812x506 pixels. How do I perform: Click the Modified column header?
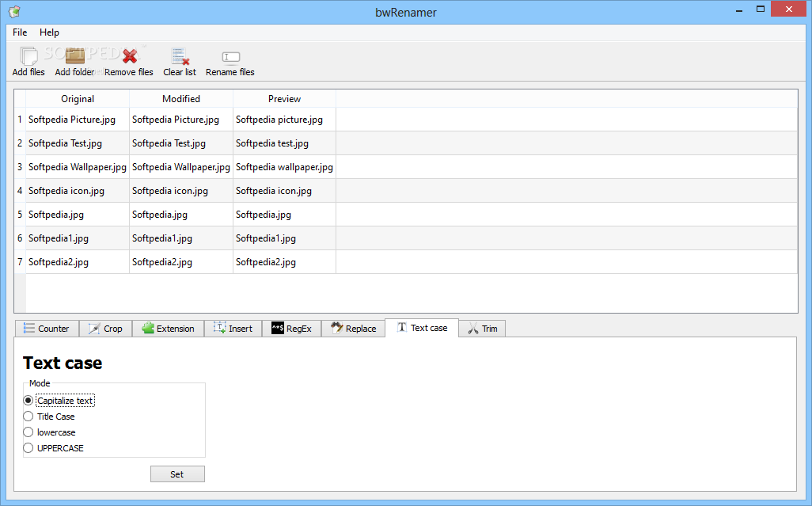pyautogui.click(x=181, y=98)
